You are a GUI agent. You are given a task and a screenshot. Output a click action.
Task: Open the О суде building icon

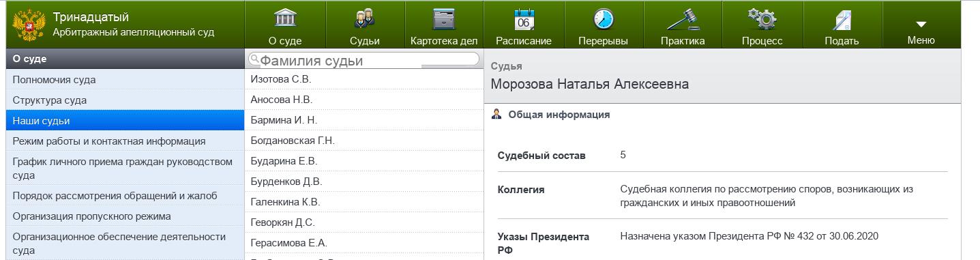click(285, 18)
